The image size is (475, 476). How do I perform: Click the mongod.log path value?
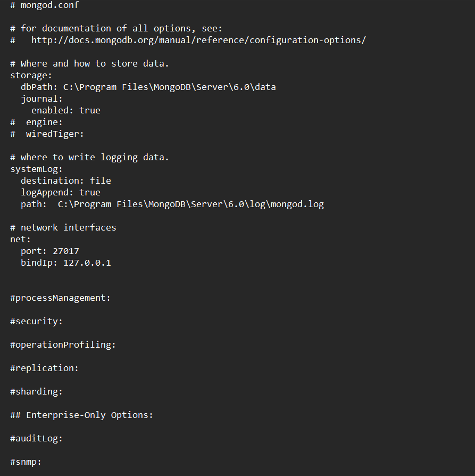click(x=190, y=204)
